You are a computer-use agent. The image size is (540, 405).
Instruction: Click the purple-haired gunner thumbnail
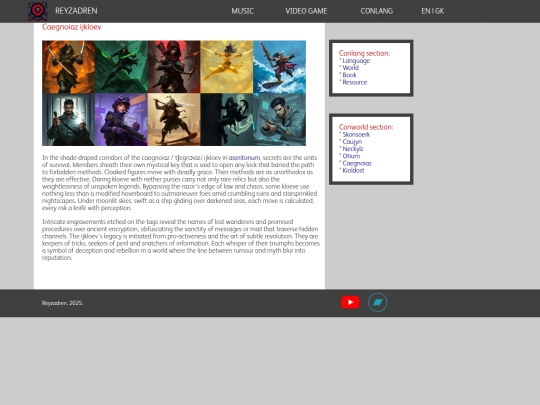tap(121, 120)
